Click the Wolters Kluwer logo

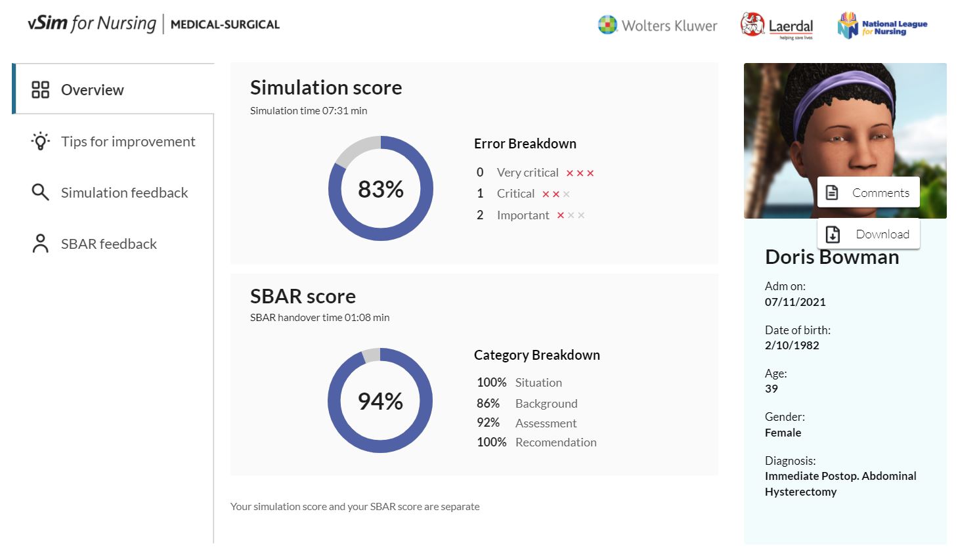click(x=657, y=26)
